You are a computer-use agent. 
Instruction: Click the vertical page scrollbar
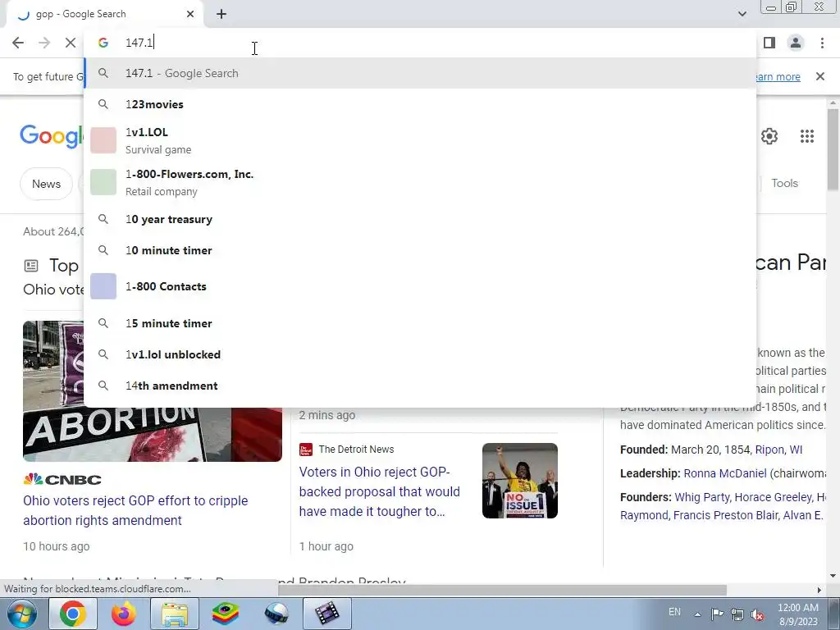coord(833,150)
